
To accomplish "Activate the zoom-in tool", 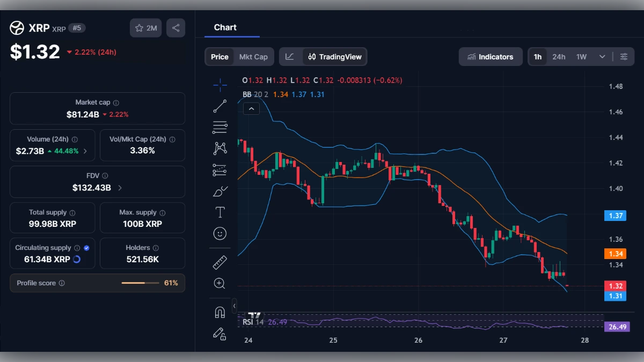I will pos(220,283).
